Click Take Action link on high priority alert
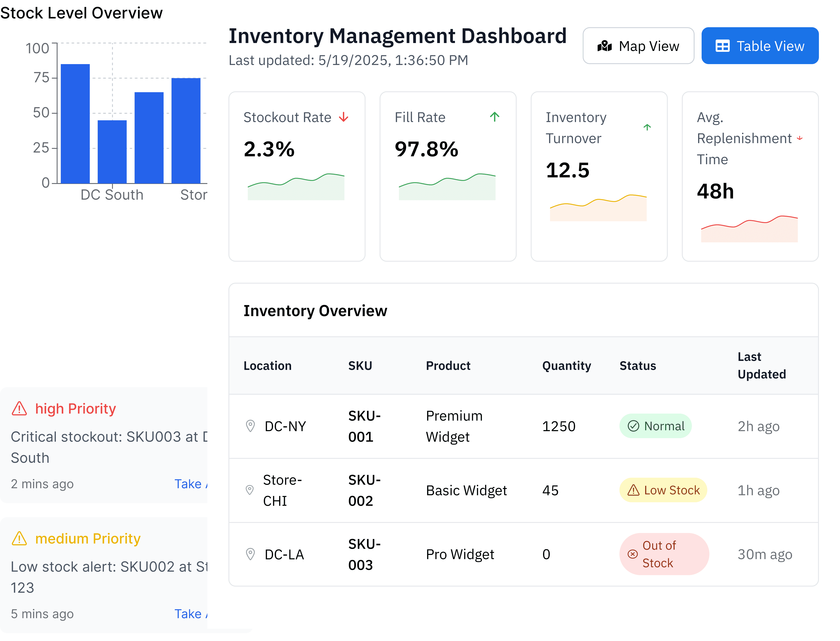 click(x=190, y=484)
